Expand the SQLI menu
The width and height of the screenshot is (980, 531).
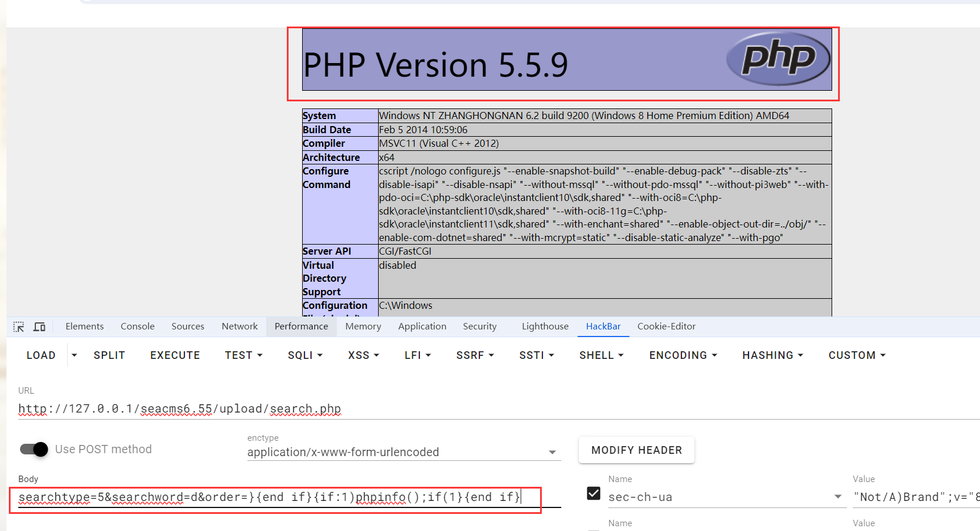tap(305, 355)
